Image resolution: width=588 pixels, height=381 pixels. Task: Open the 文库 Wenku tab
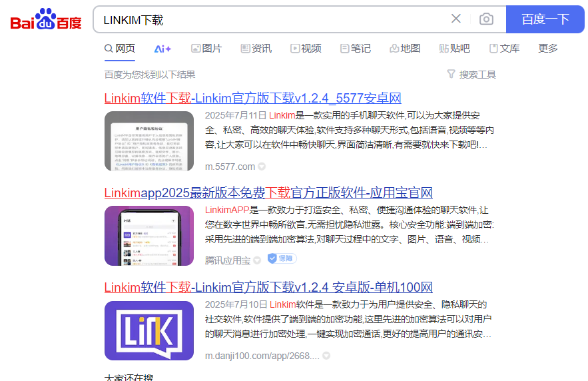click(504, 49)
